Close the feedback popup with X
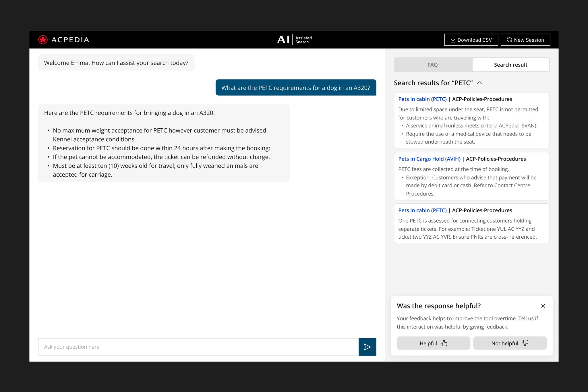The height and width of the screenshot is (392, 588). coord(543,306)
